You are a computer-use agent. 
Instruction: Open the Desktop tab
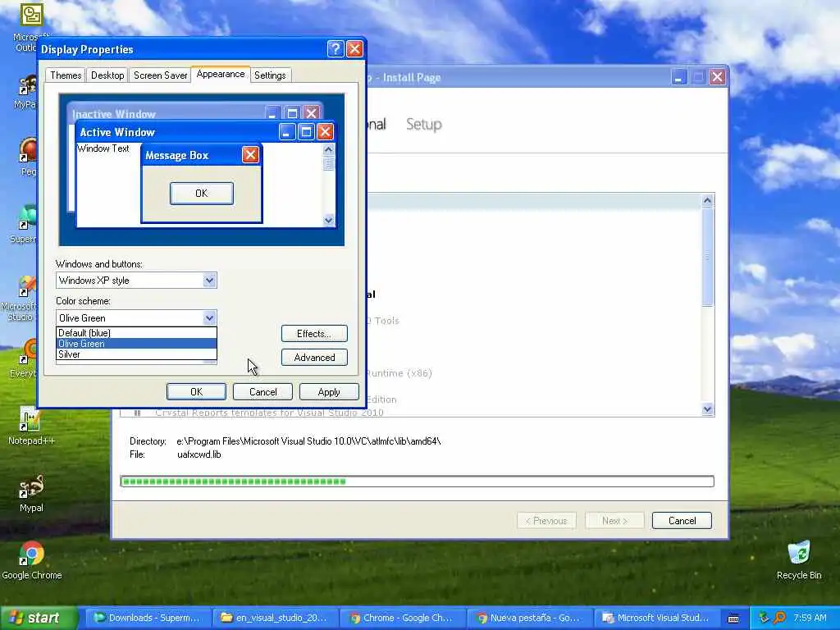point(107,75)
